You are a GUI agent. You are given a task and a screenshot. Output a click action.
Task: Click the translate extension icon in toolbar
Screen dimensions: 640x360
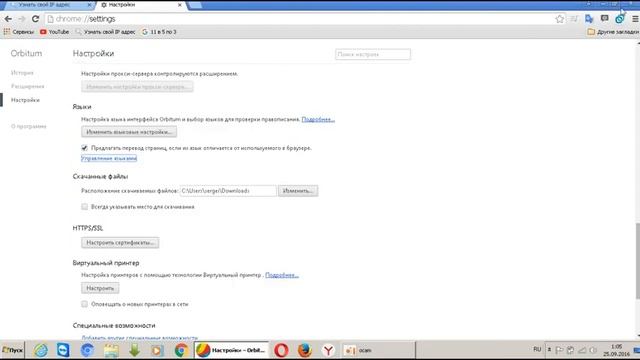589,19
